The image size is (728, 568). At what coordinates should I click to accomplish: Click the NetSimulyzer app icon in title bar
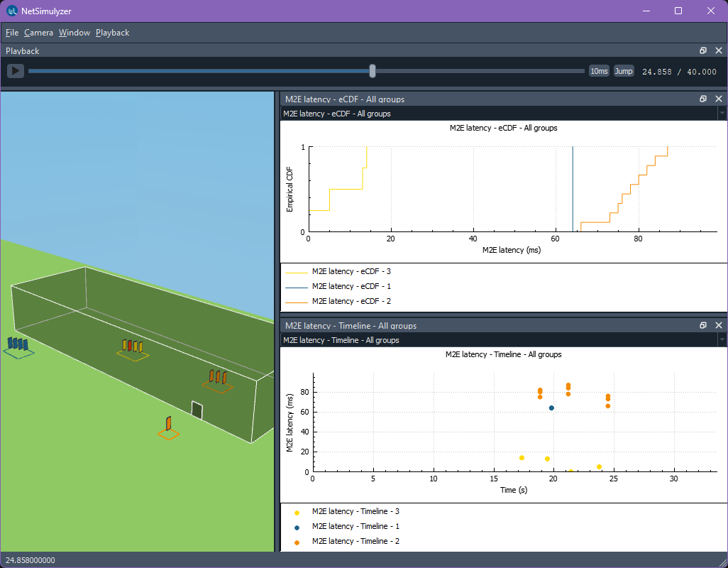tap(12, 11)
